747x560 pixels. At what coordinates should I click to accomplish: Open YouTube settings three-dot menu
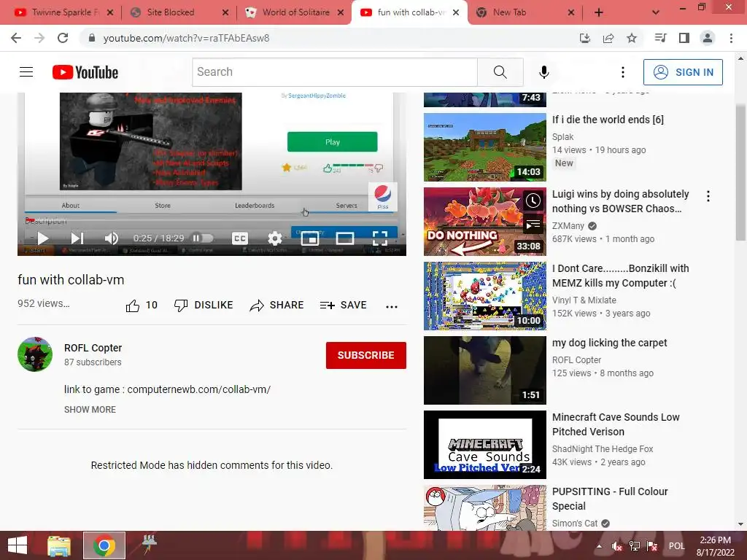623,72
